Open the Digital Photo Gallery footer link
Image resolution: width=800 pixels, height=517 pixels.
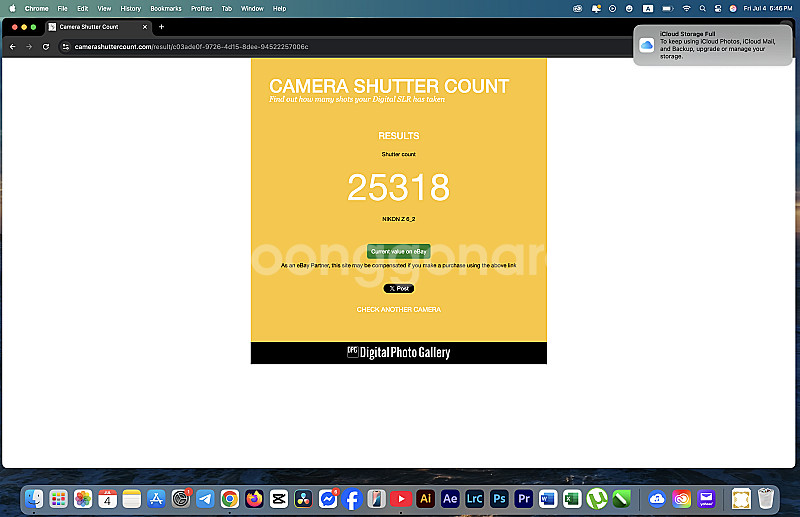click(x=398, y=353)
